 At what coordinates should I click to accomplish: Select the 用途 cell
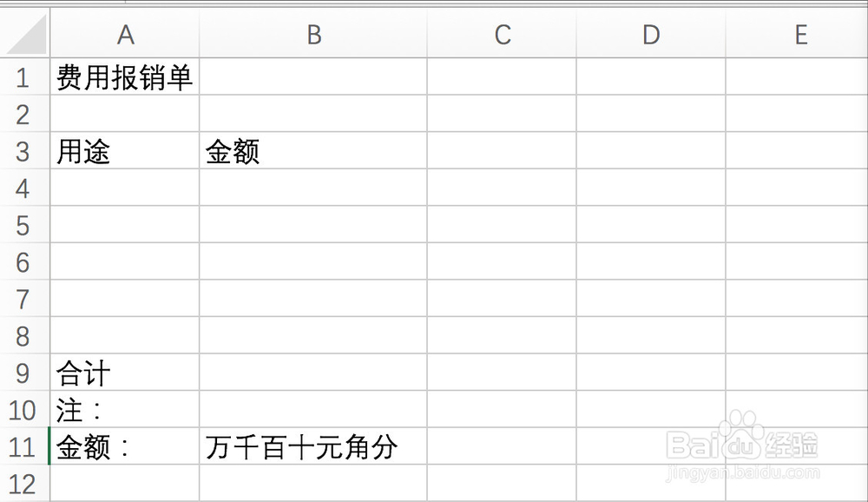click(126, 151)
